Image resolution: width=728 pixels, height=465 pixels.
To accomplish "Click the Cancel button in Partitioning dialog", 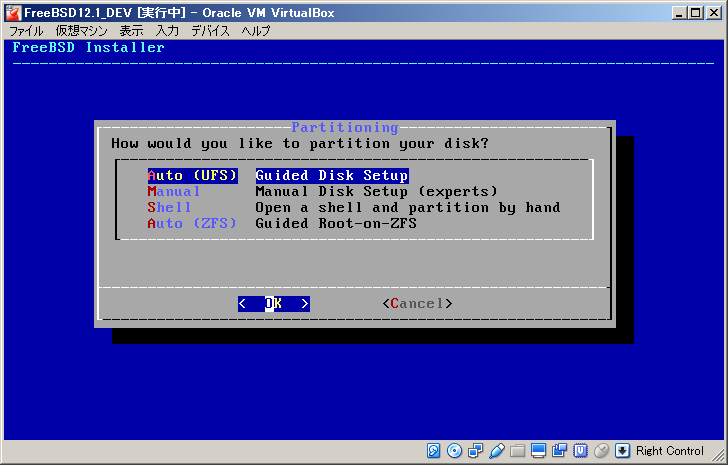I will tap(417, 304).
